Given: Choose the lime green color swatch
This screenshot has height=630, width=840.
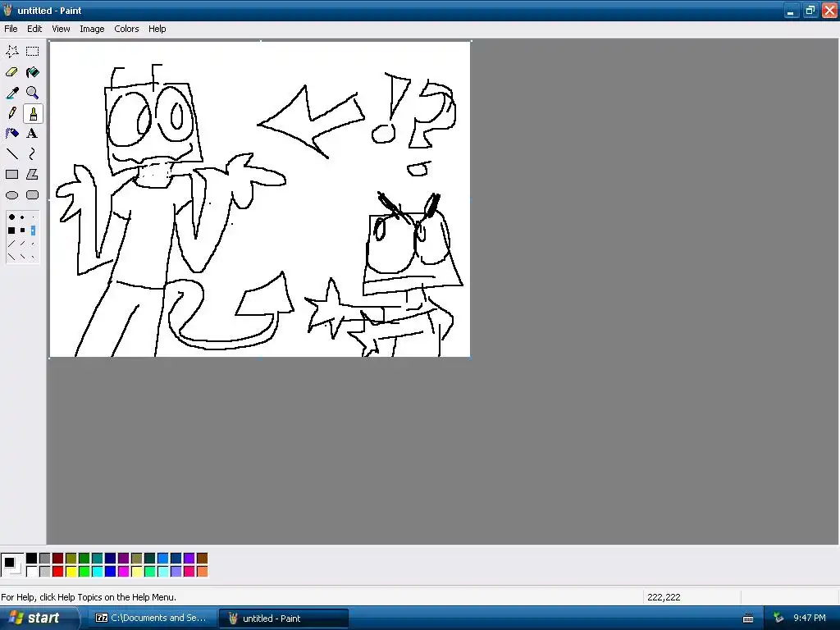Looking at the screenshot, I should (x=84, y=572).
